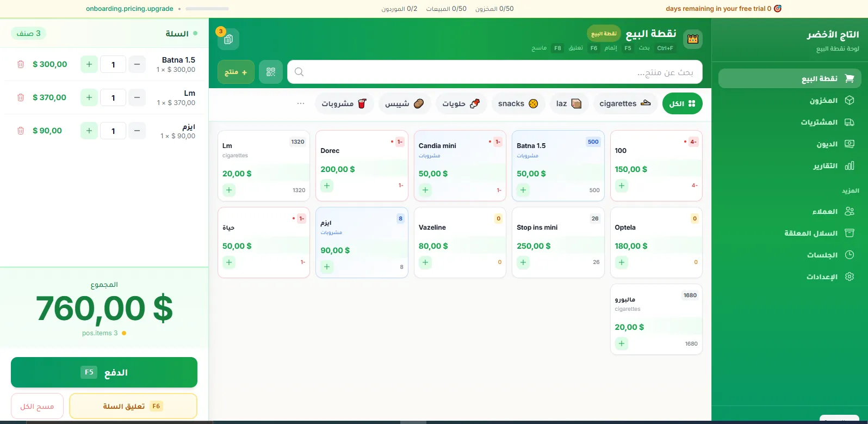Add Lm product card with plus button

pos(229,190)
